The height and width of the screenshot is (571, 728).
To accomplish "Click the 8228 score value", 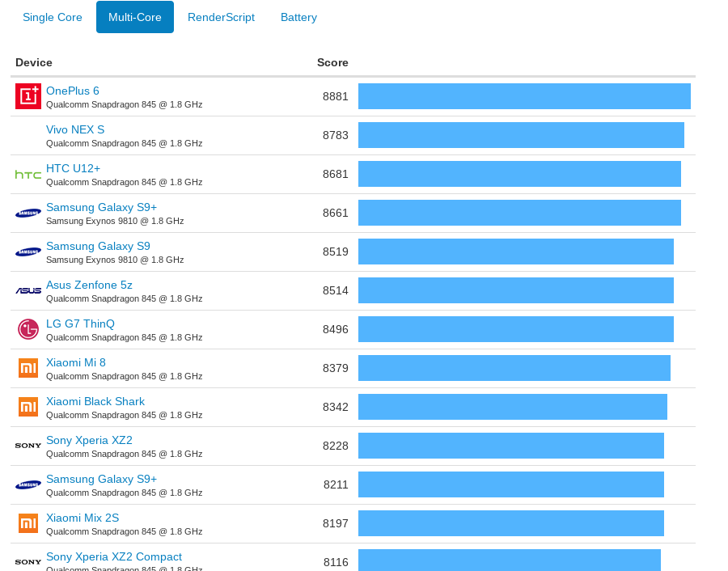I will [335, 446].
